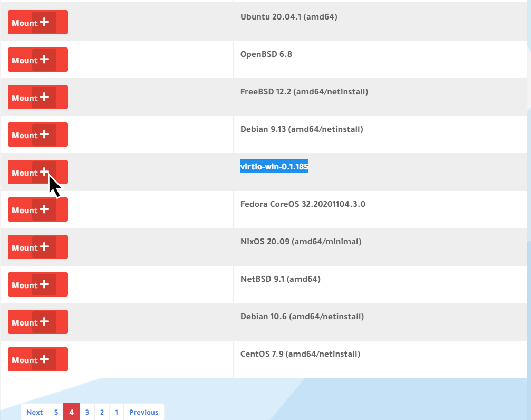This screenshot has height=420, width=531.
Task: Mount the CentOS 7.9 netinstall ISO
Action: [38, 359]
